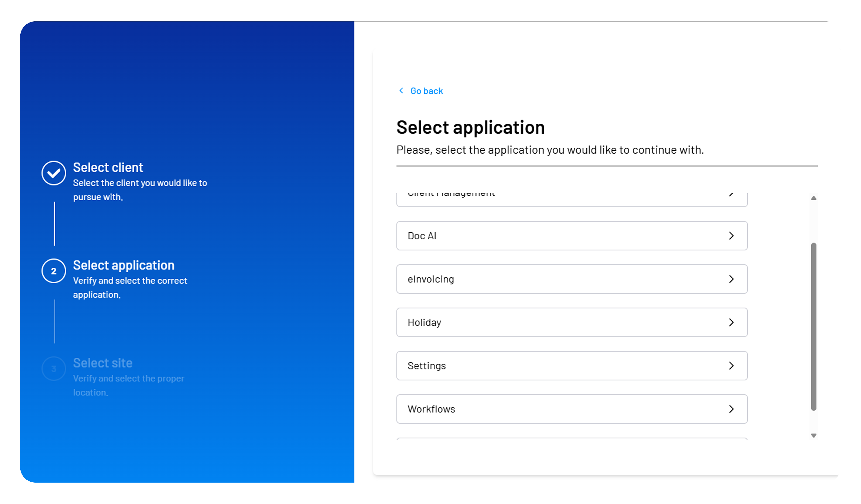Click the scrollbar up arrow
The height and width of the screenshot is (504, 861).
(x=813, y=198)
